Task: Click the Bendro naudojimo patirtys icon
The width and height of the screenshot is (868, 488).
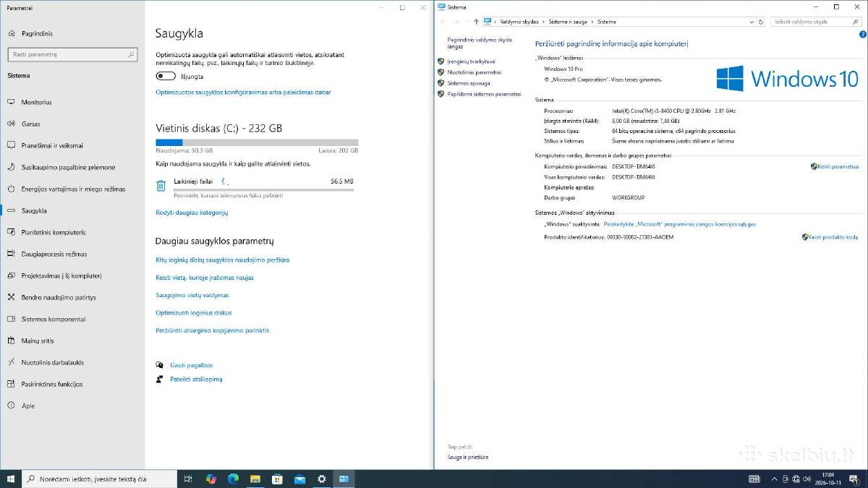Action: [11, 297]
